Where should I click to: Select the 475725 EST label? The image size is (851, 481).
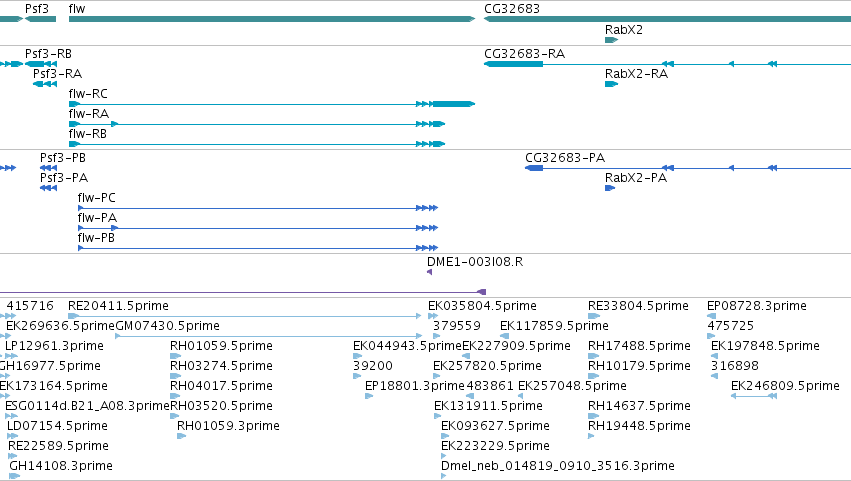click(731, 326)
